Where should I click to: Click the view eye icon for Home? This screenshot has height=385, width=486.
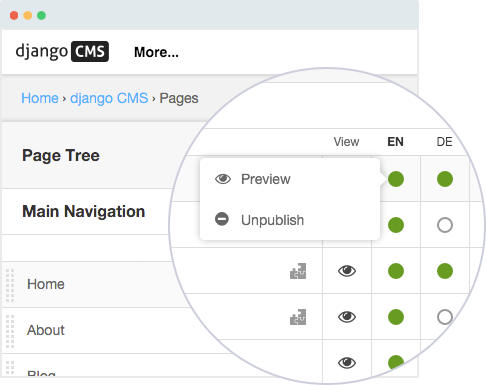[x=347, y=271]
